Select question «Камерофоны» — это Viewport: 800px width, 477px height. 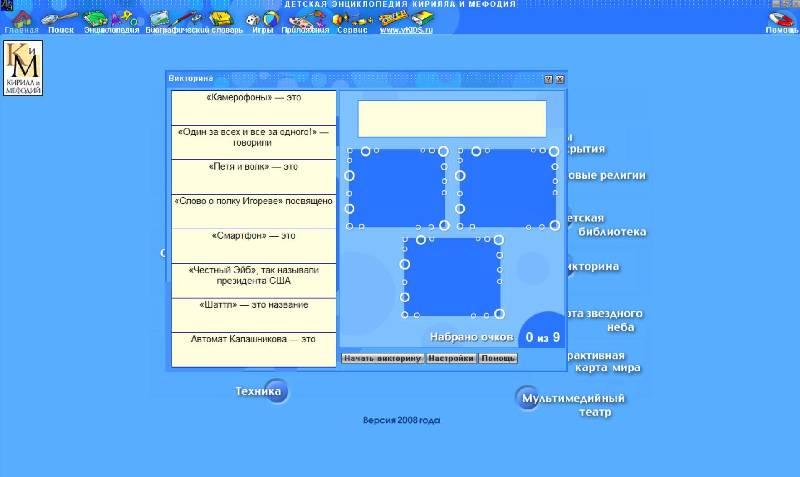pyautogui.click(x=254, y=108)
